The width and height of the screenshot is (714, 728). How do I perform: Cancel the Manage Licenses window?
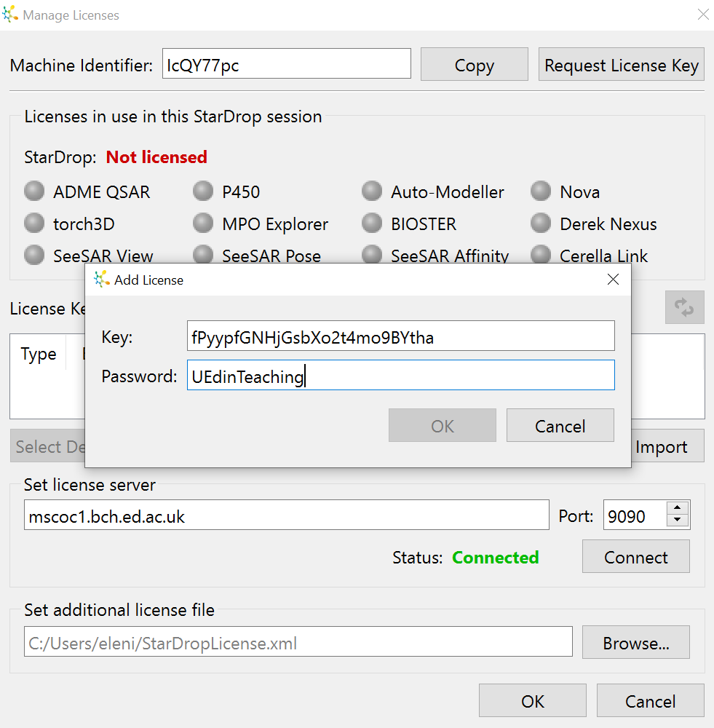(x=651, y=700)
